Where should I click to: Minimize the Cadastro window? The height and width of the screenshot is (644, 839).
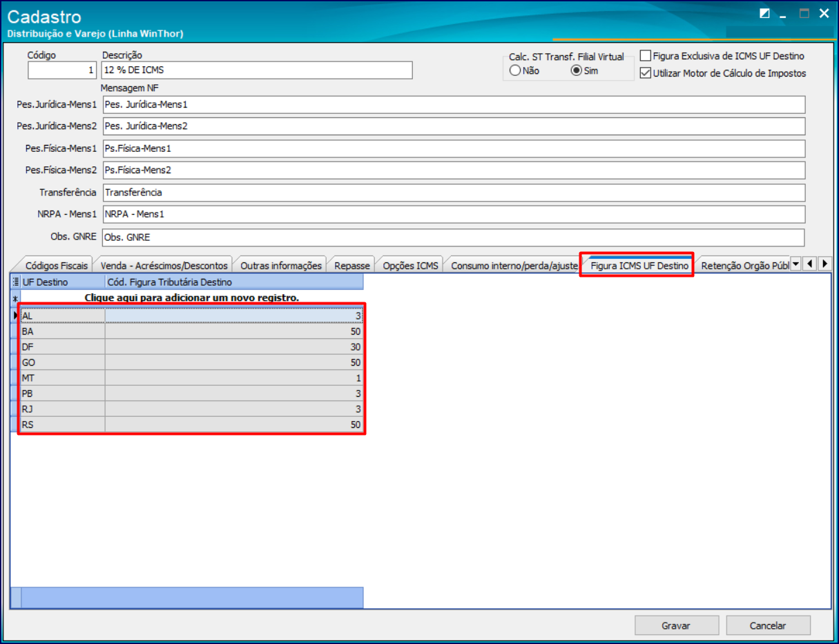click(x=784, y=14)
